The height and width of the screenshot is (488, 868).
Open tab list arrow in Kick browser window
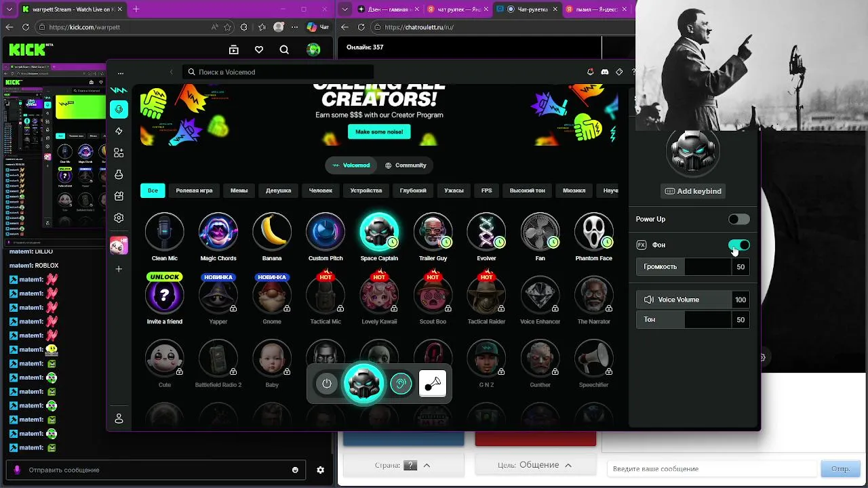coord(9,9)
